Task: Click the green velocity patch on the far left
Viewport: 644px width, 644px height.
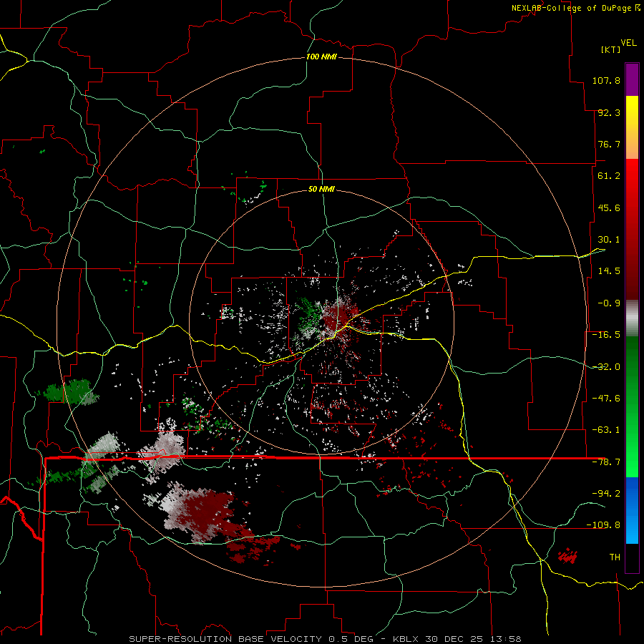Action: pyautogui.click(x=72, y=391)
